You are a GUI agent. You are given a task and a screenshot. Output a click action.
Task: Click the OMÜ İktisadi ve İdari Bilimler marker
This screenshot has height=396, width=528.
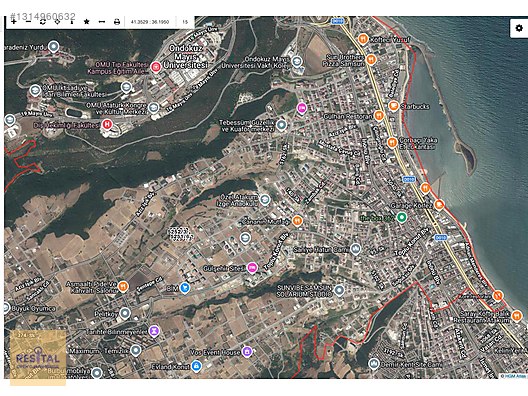(x=35, y=90)
